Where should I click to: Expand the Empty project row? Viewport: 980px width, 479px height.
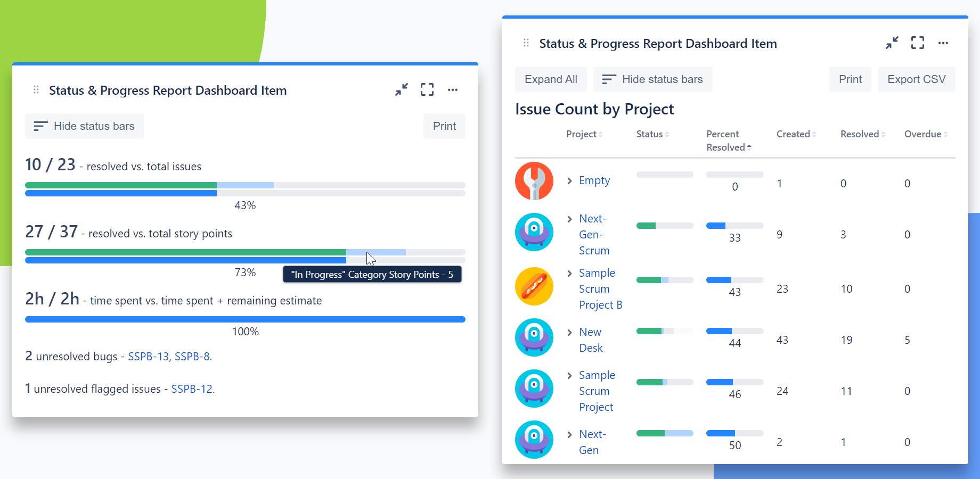pos(569,181)
